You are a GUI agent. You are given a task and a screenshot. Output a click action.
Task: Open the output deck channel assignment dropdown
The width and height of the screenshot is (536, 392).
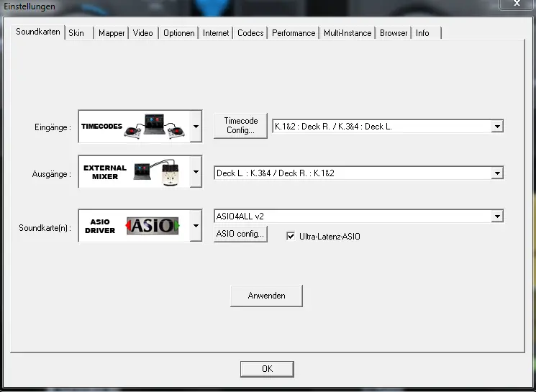(x=496, y=173)
